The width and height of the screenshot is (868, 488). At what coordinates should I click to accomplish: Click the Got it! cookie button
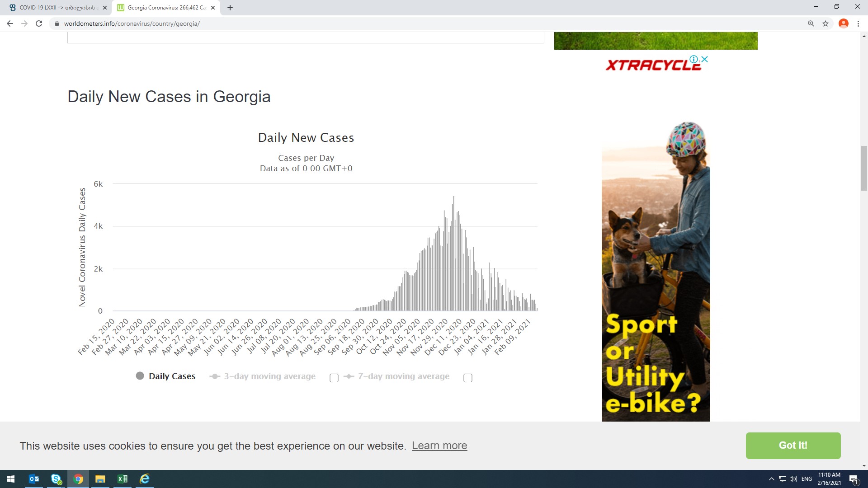(x=793, y=446)
